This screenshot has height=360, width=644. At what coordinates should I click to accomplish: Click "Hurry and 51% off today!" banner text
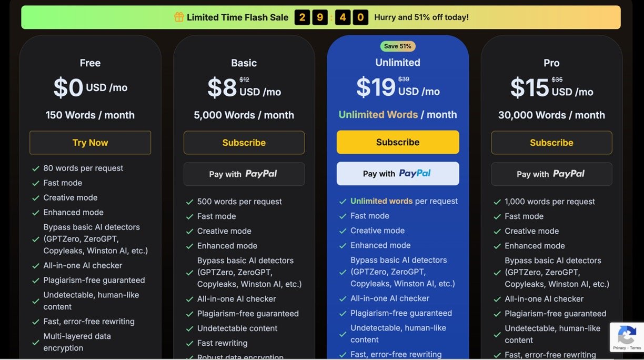[421, 17]
